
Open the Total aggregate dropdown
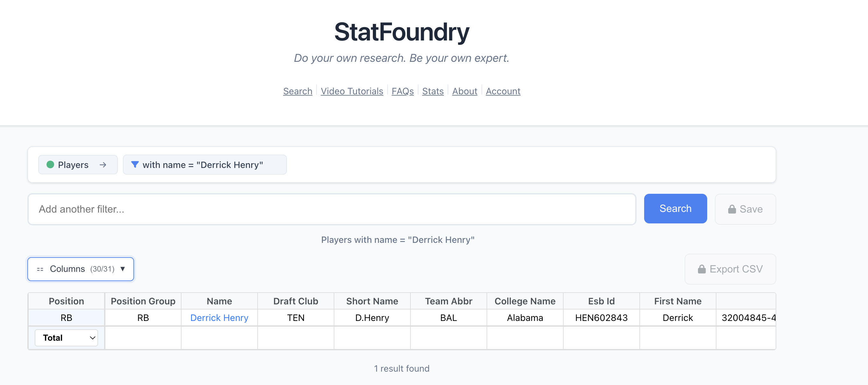click(66, 338)
